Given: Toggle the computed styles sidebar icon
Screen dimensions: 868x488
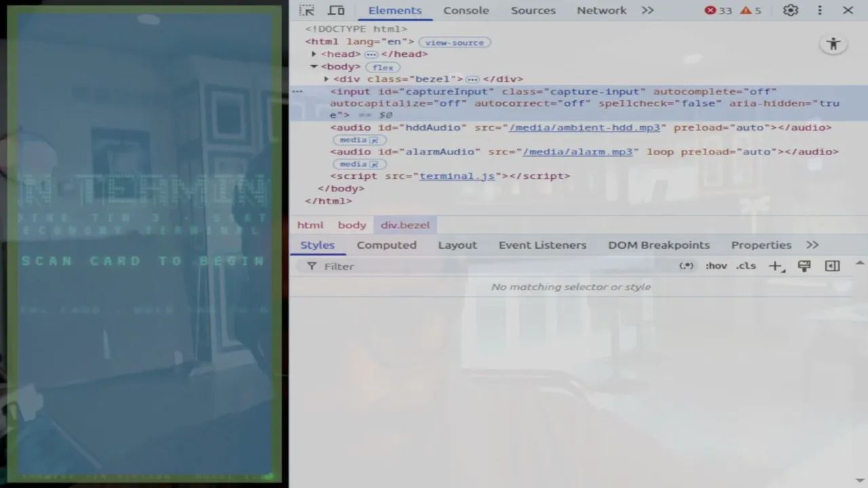Looking at the screenshot, I should pos(832,266).
